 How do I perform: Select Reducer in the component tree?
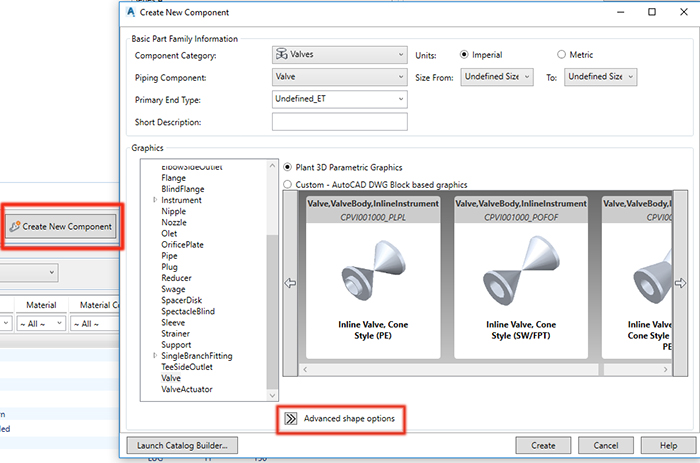[176, 278]
